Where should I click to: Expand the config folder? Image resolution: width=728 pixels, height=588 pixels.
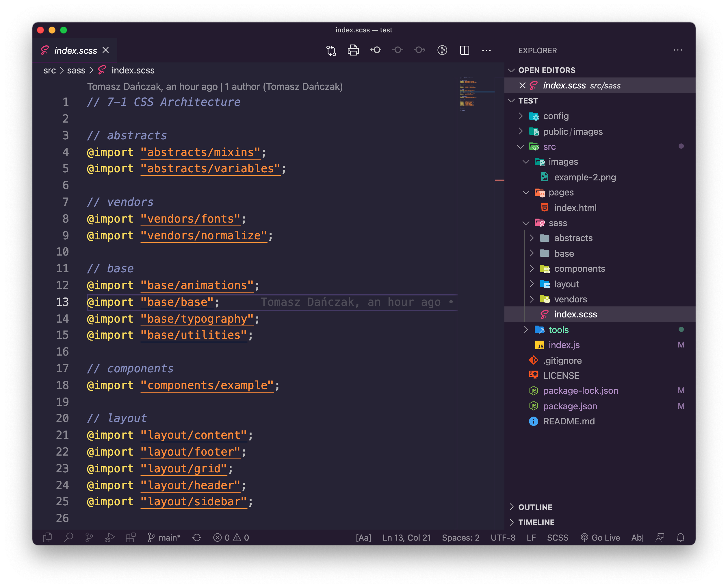[600, 116]
